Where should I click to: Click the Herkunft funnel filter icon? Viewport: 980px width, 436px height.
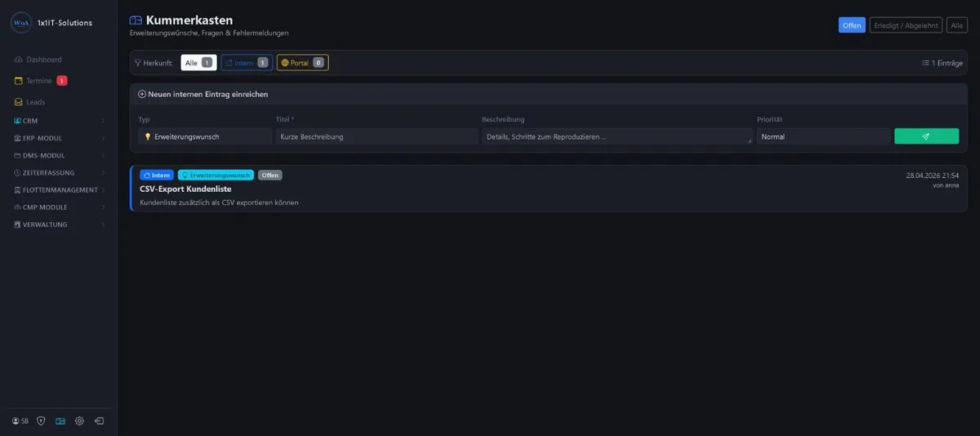pos(138,63)
